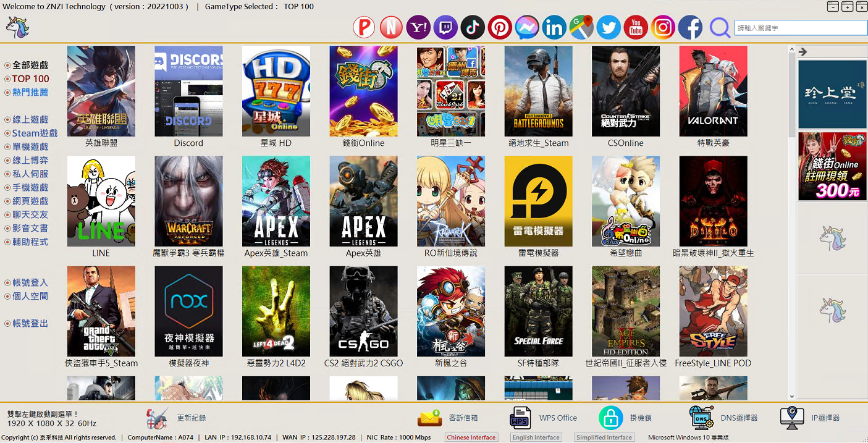Viewport: 868px width, 443px height.
Task: Open the 錢街Online game tile in the grid
Action: click(363, 91)
